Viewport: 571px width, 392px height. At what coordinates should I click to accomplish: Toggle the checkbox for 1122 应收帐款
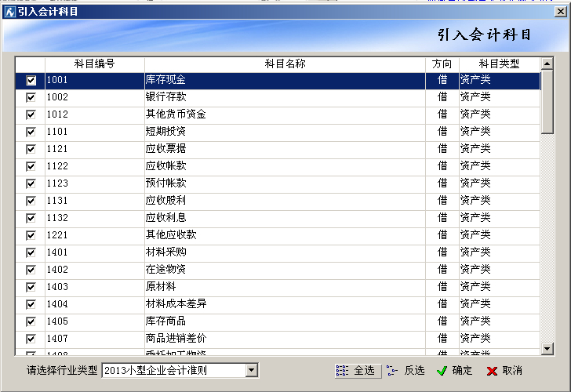tap(31, 167)
